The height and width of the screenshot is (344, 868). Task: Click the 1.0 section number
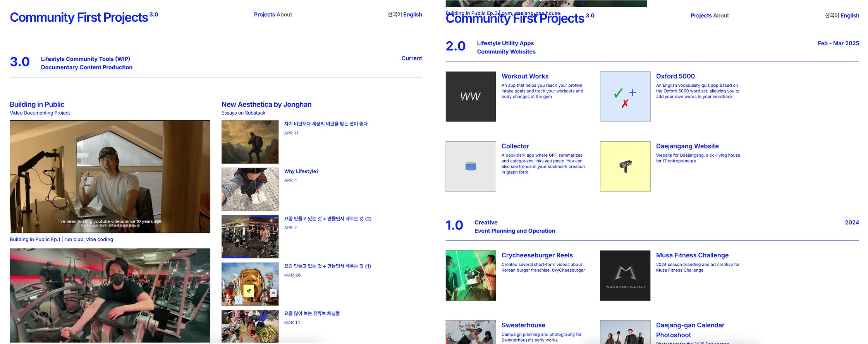(x=454, y=225)
